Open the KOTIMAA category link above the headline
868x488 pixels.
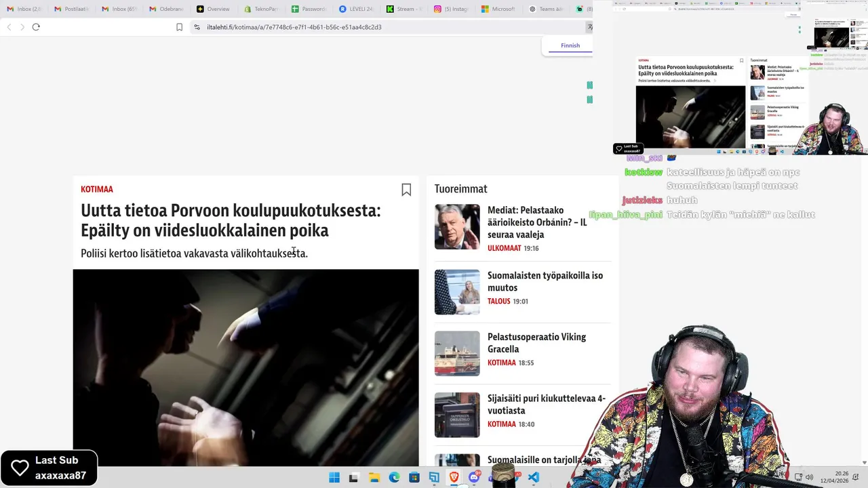click(97, 189)
